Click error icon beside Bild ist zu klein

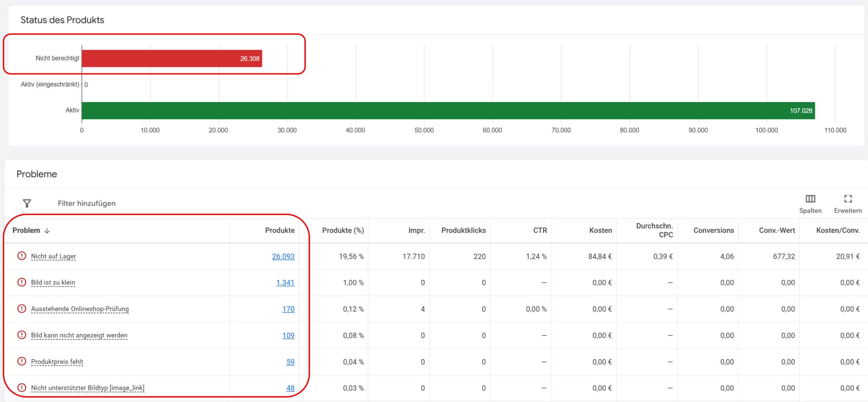tap(22, 282)
